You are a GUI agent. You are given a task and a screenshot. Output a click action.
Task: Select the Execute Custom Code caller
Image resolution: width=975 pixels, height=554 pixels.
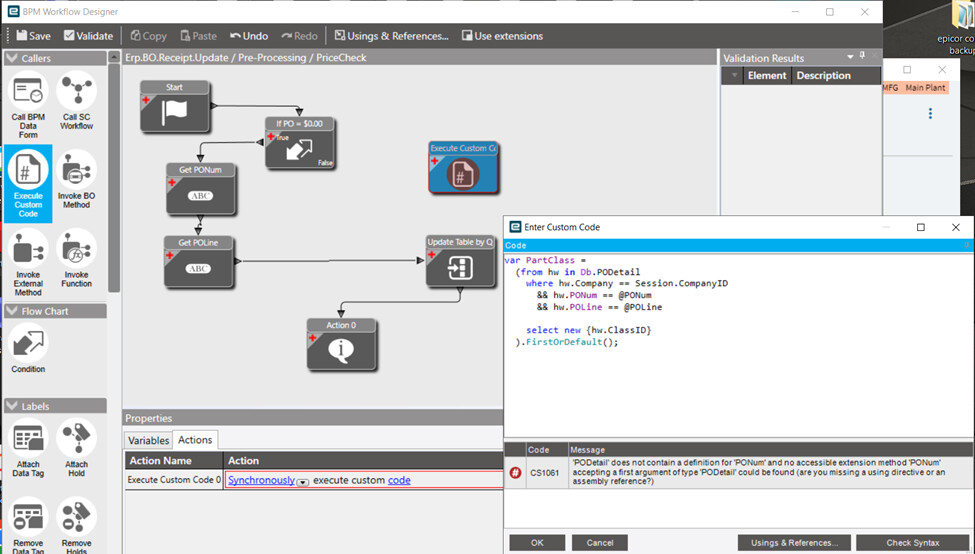pos(28,183)
